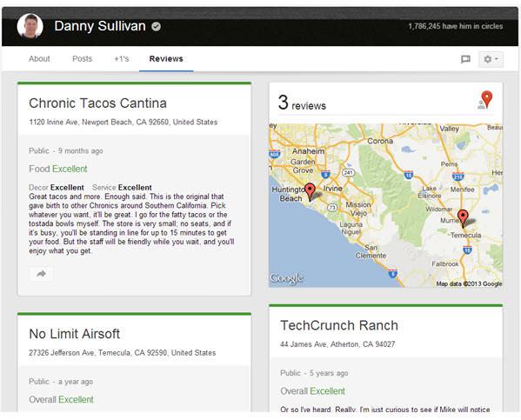Viewport: 521px width, 420px height.
Task: Click the Irvine label on the map
Action: 332,189
